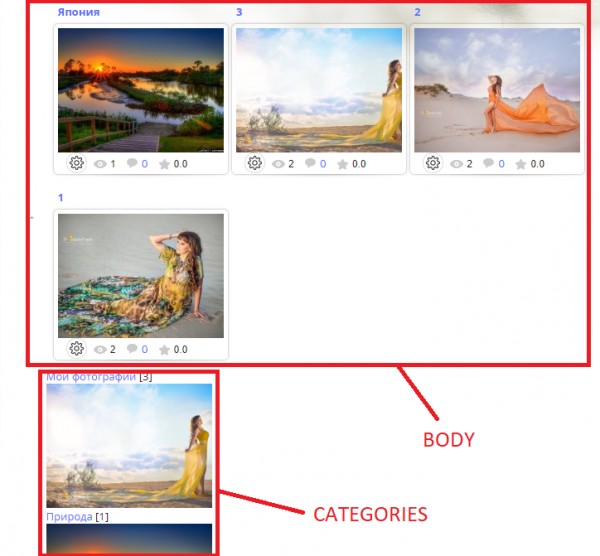
Task: Open the photo title link 1
Action: point(60,198)
